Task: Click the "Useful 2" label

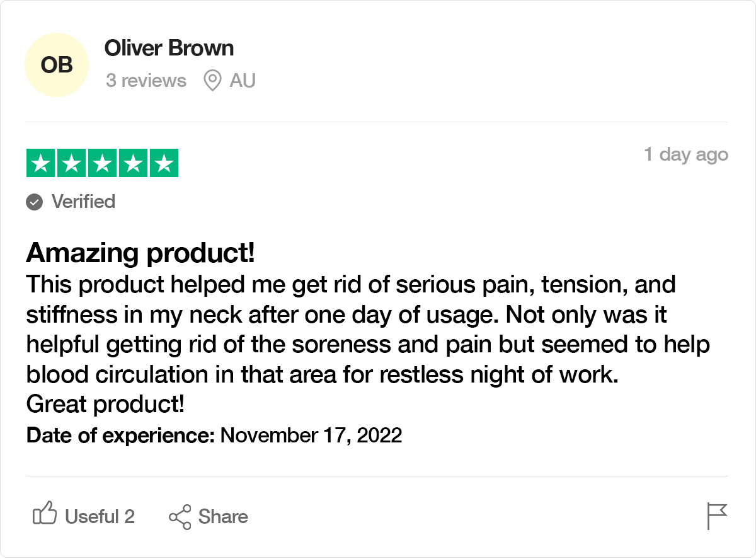Action: (100, 517)
